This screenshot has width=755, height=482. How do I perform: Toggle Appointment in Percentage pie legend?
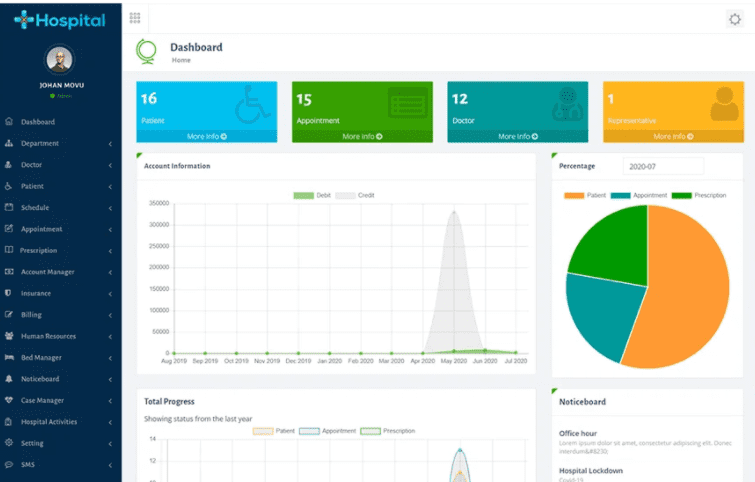639,195
